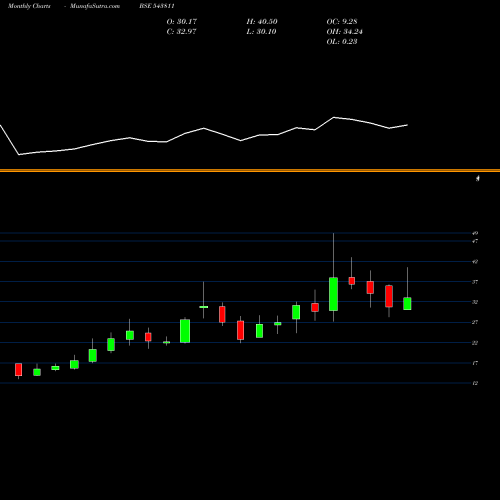Click the price axis label '12'

point(475,383)
